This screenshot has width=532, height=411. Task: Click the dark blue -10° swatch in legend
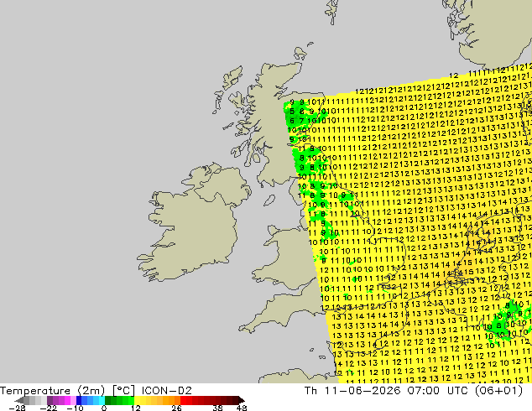click(x=79, y=400)
